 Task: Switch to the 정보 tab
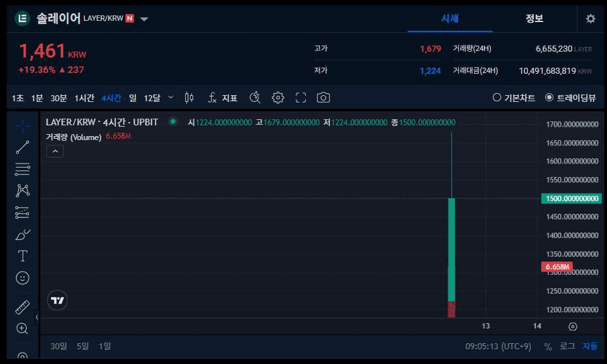(x=534, y=19)
